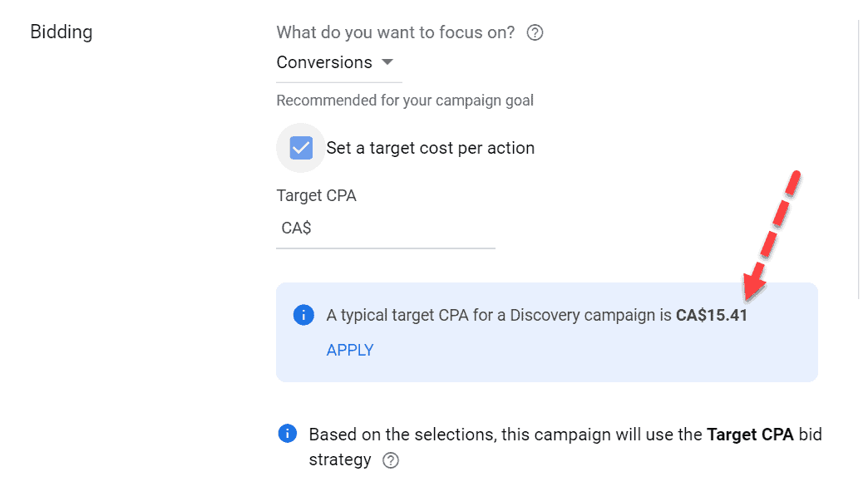Focus the Target CPA amount input field
868x501 pixels.
click(x=386, y=228)
